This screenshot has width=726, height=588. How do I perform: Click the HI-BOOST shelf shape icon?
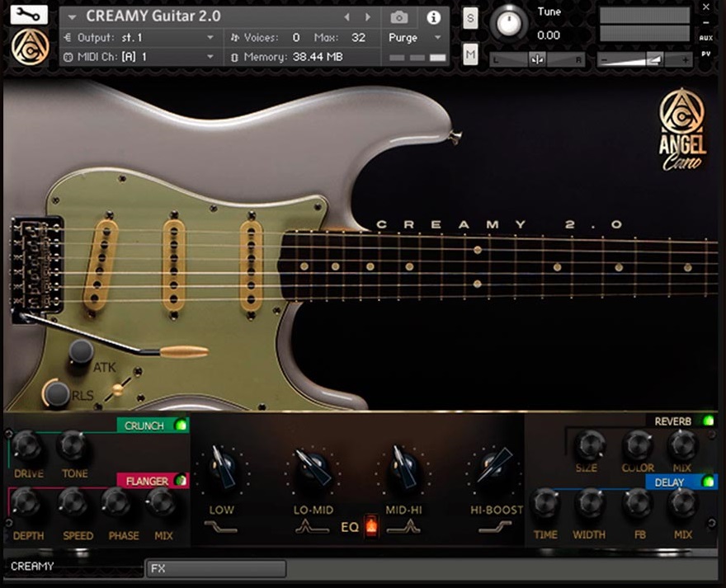(x=495, y=526)
